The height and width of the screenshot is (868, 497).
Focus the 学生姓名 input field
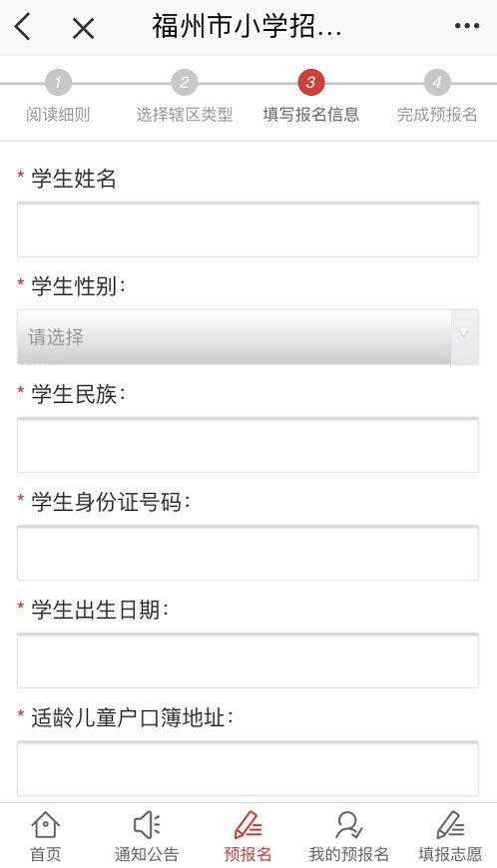click(x=248, y=229)
